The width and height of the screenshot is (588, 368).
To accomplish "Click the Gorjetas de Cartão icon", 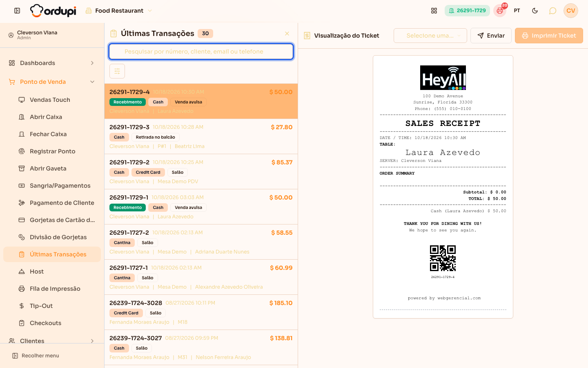I will point(22,220).
